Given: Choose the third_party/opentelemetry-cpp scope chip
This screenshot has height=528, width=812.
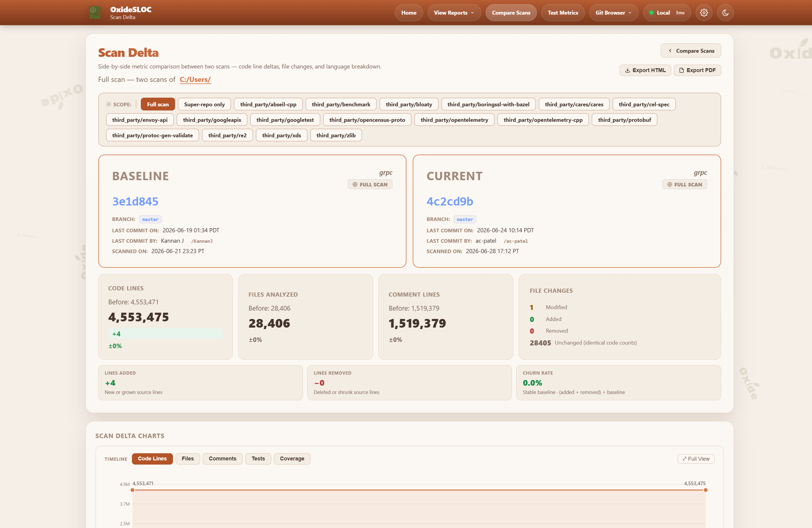Looking at the screenshot, I should click(543, 120).
